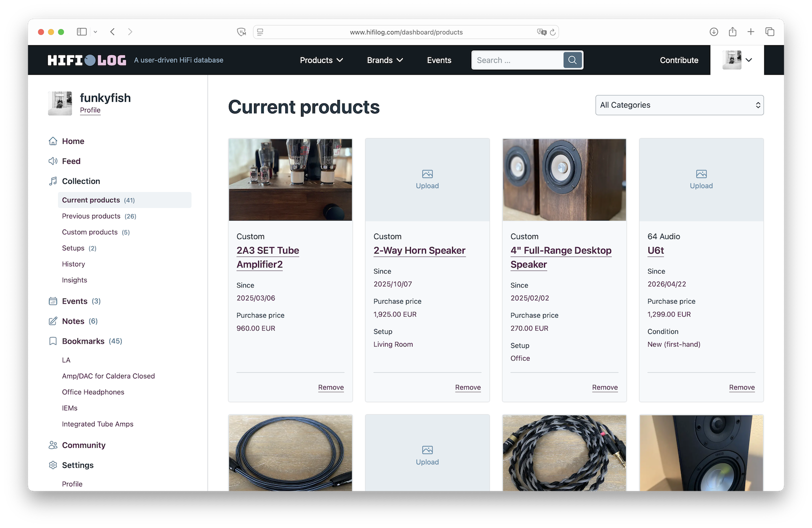Click the page settings icon in address bar

pos(260,32)
